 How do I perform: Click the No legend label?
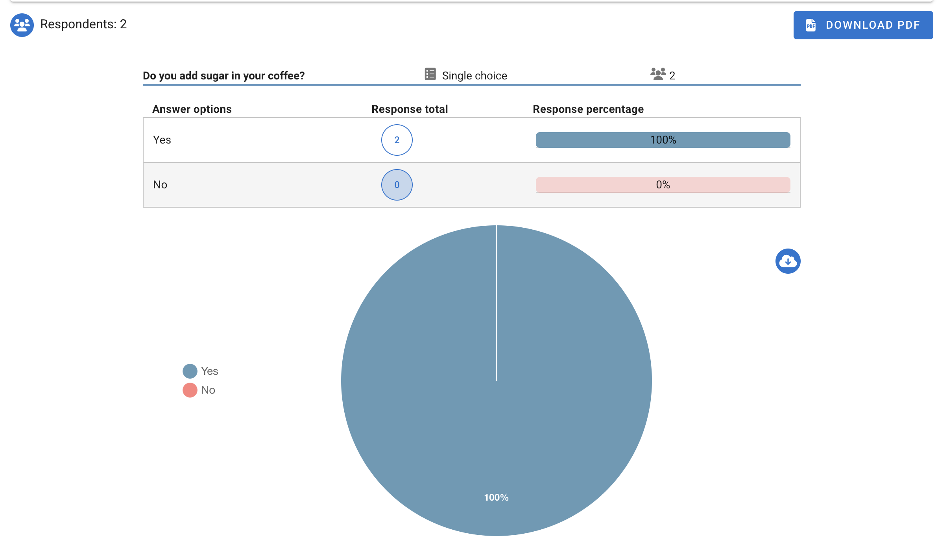(x=208, y=390)
